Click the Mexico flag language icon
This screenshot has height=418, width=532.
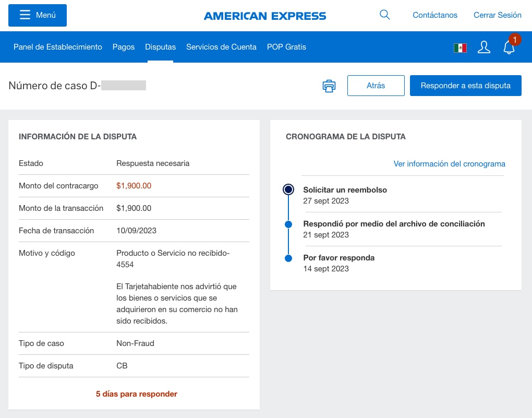coord(460,47)
